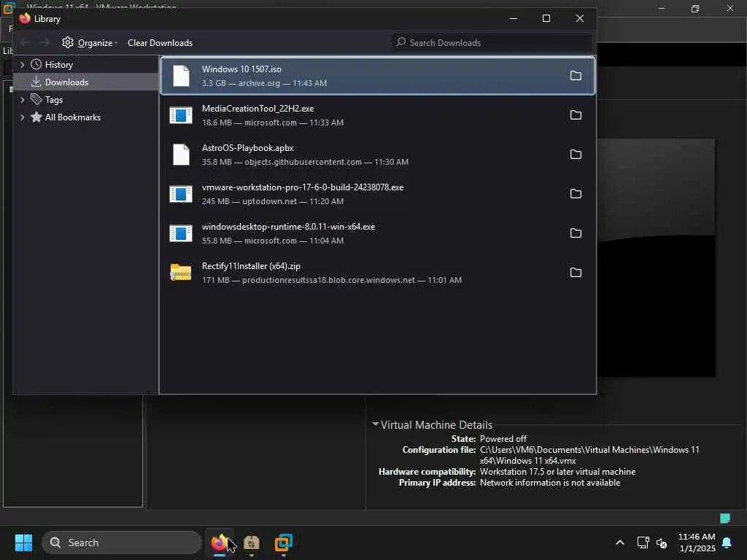The width and height of the screenshot is (747, 560).
Task: Restore down the VMware Workstation window
Action: 695,8
